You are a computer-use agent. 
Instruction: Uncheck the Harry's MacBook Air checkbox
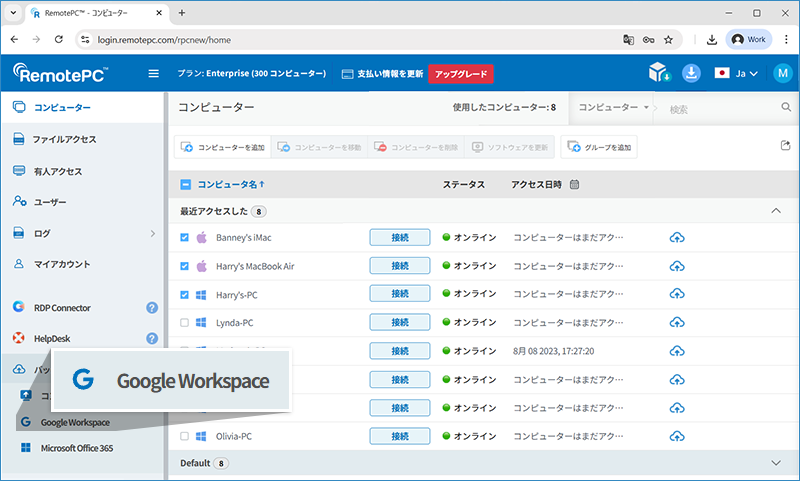point(185,266)
